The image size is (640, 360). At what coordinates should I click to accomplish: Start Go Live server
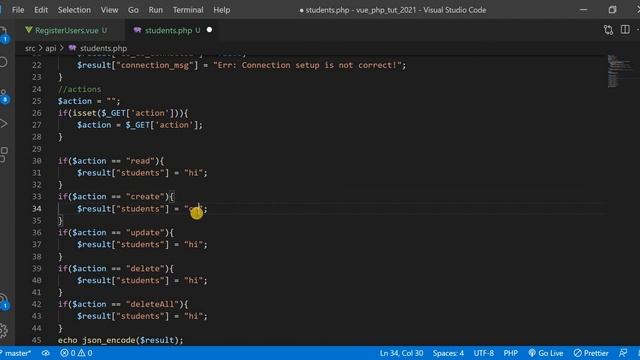click(546, 353)
